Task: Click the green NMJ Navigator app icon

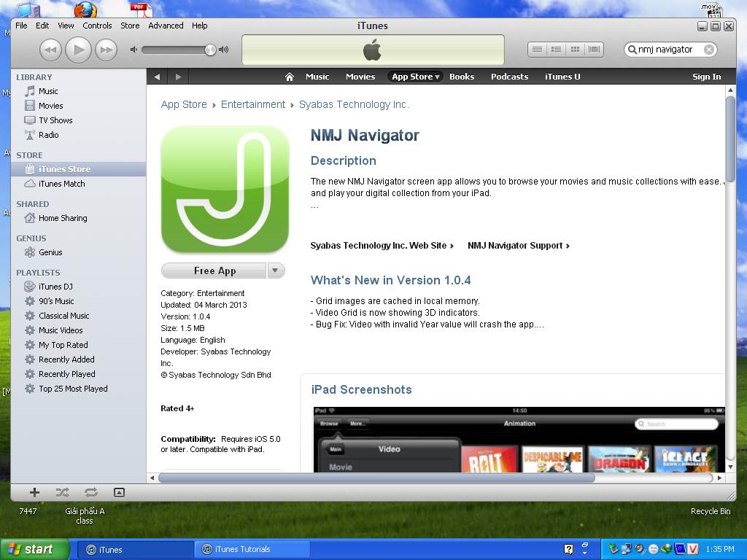Action: tap(225, 190)
